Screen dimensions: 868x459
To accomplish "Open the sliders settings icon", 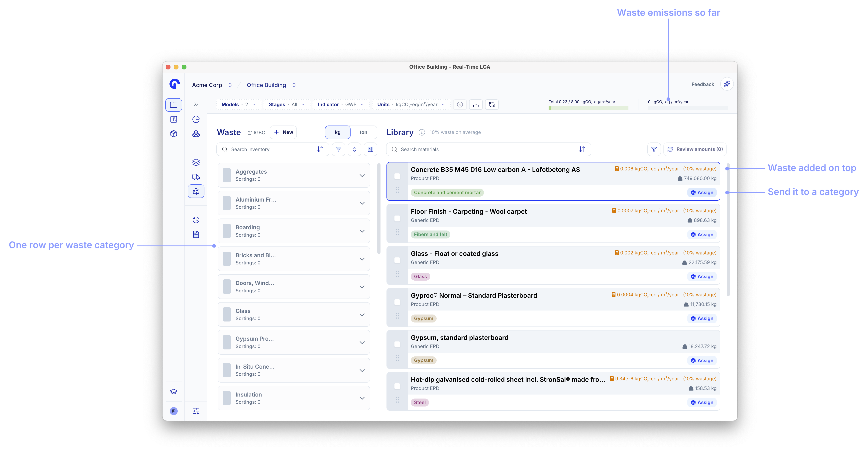I will [196, 411].
